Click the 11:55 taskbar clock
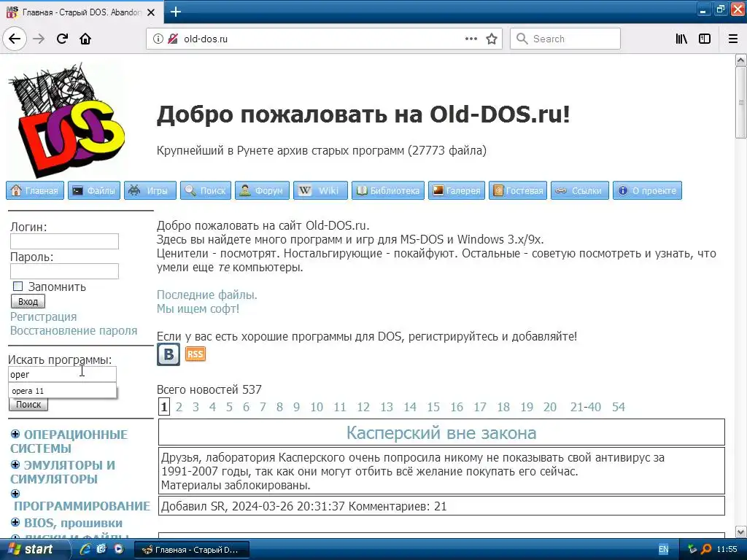Image resolution: width=747 pixels, height=560 pixels. pos(727,550)
